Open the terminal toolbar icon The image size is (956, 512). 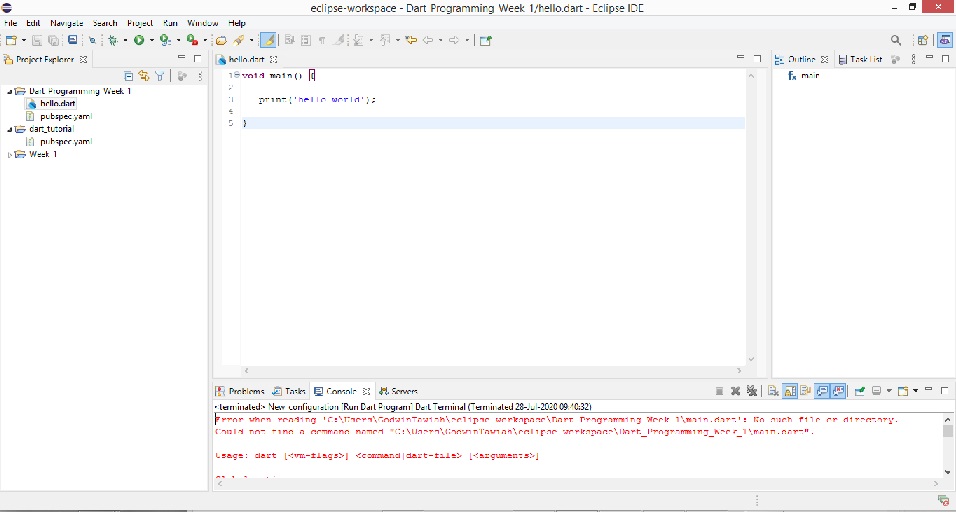[x=73, y=40]
